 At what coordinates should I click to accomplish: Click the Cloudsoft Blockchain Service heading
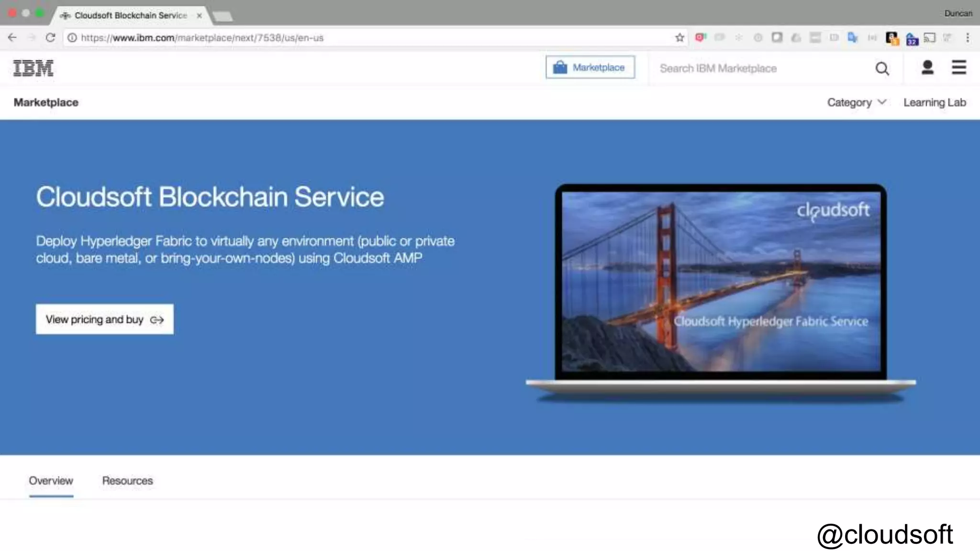pyautogui.click(x=210, y=197)
